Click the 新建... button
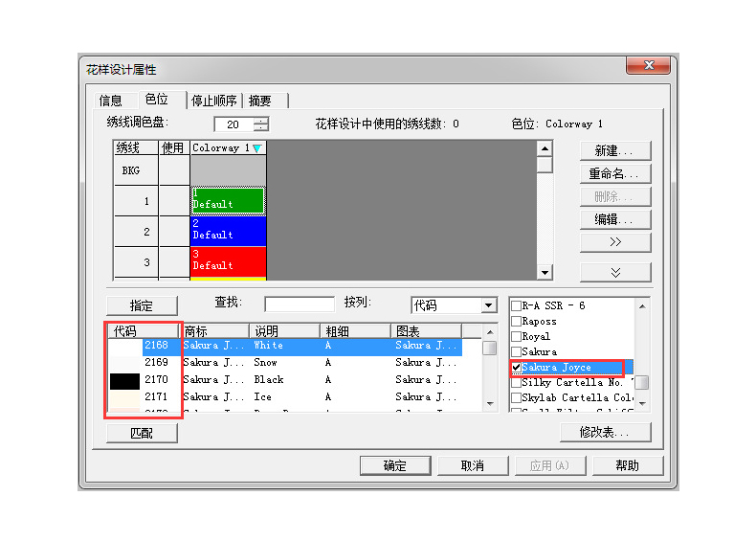756x541 pixels. 615,150
